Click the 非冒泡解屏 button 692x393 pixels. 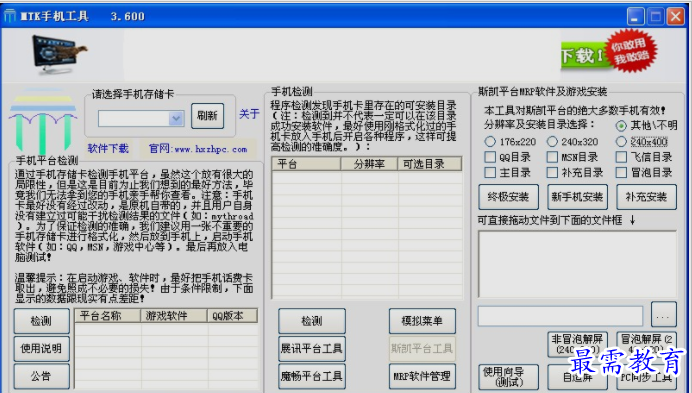point(577,344)
